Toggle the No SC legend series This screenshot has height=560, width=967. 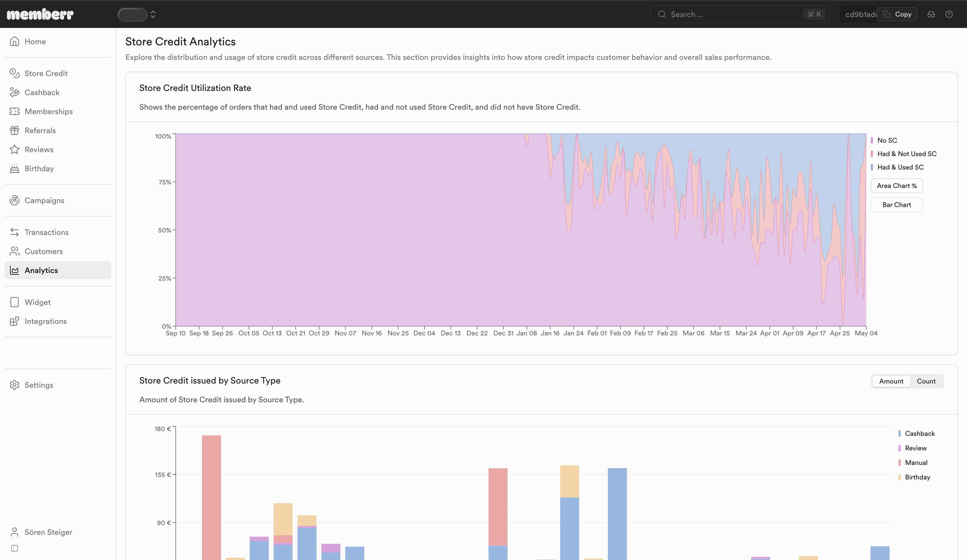point(887,140)
